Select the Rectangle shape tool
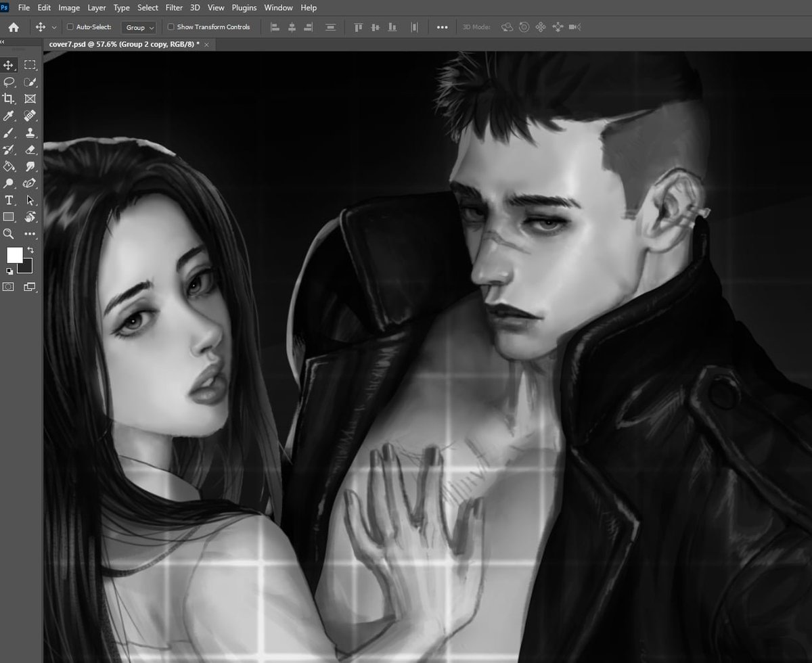812x663 pixels. coord(9,217)
